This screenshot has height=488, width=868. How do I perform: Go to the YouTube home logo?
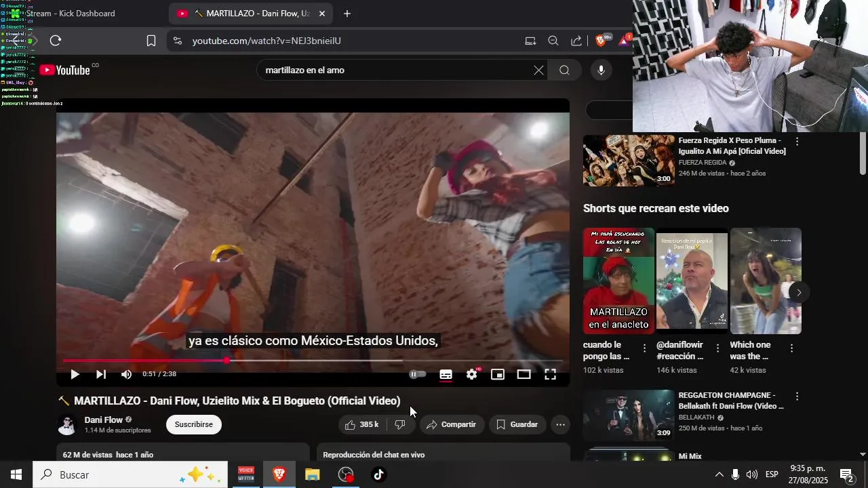pos(65,70)
